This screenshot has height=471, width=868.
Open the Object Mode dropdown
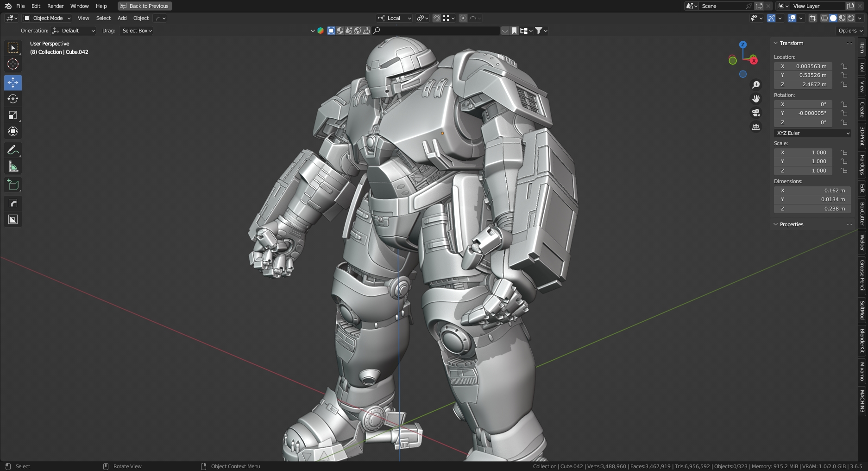click(47, 18)
